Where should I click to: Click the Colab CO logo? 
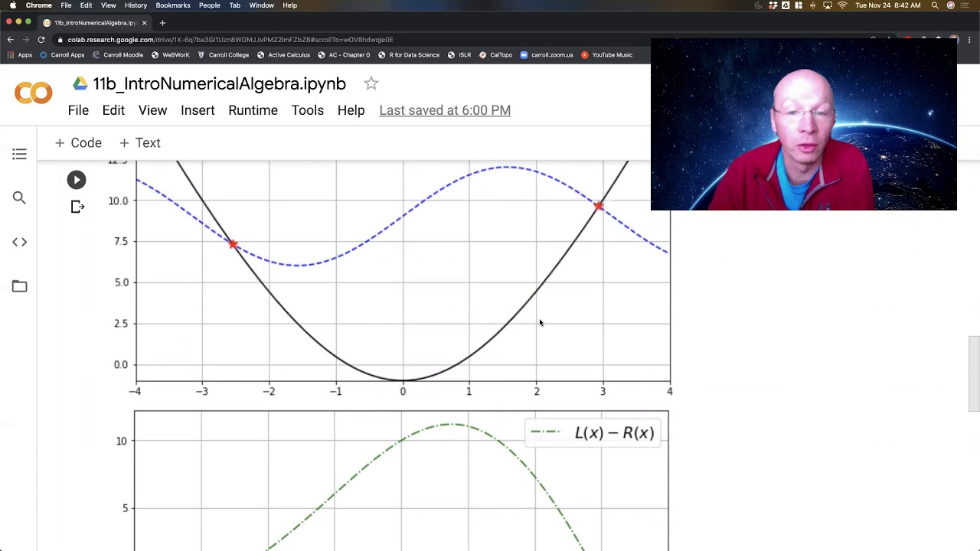(x=33, y=93)
